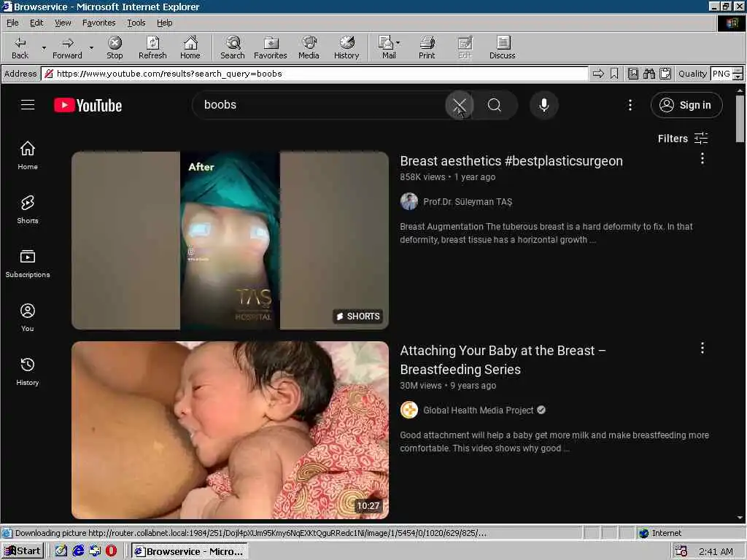Refresh the current page

click(x=152, y=47)
